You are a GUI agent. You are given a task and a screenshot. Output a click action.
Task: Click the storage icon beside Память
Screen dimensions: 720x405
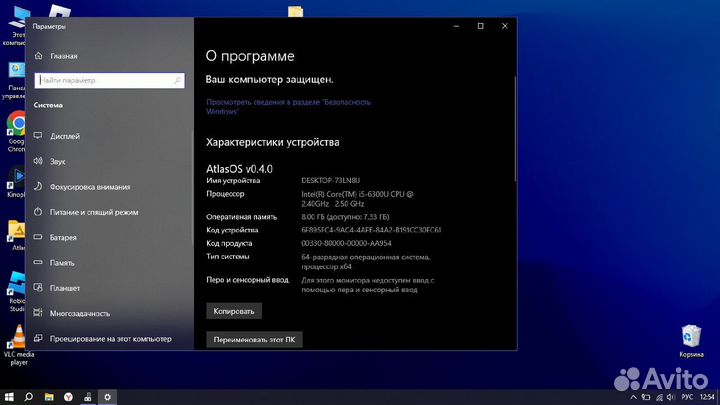point(38,262)
